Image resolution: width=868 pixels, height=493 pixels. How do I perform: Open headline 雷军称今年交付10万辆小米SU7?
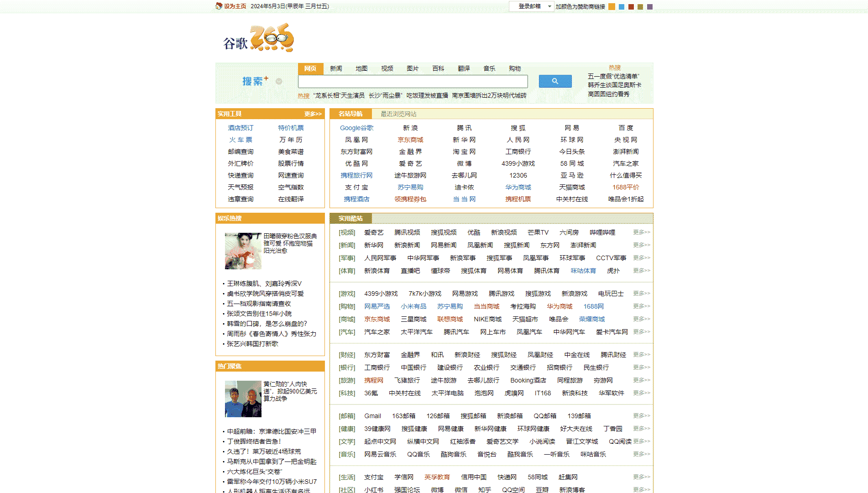[272, 482]
